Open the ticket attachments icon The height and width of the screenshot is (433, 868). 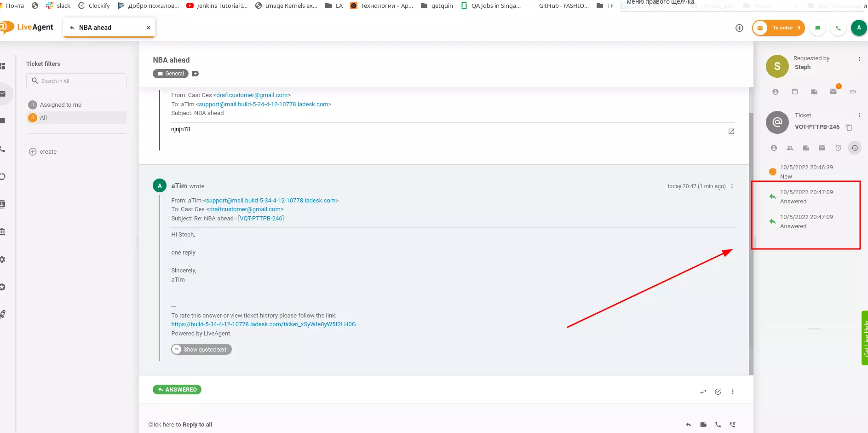pyautogui.click(x=806, y=148)
